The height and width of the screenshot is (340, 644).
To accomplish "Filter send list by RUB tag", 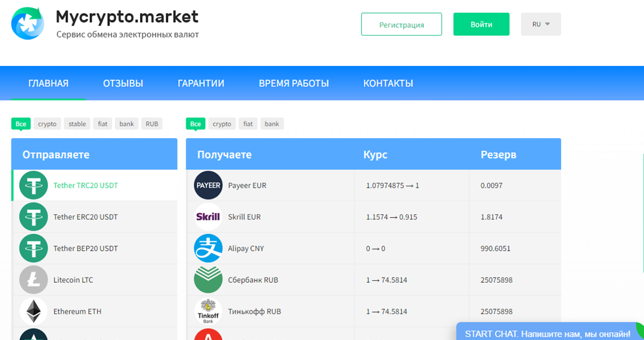I will coord(152,124).
